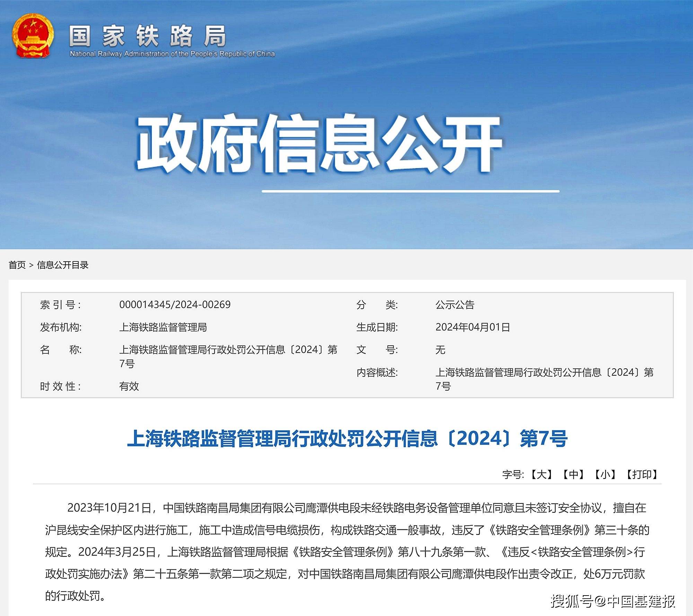
Task: Click the national emblem logo
Action: point(33,36)
